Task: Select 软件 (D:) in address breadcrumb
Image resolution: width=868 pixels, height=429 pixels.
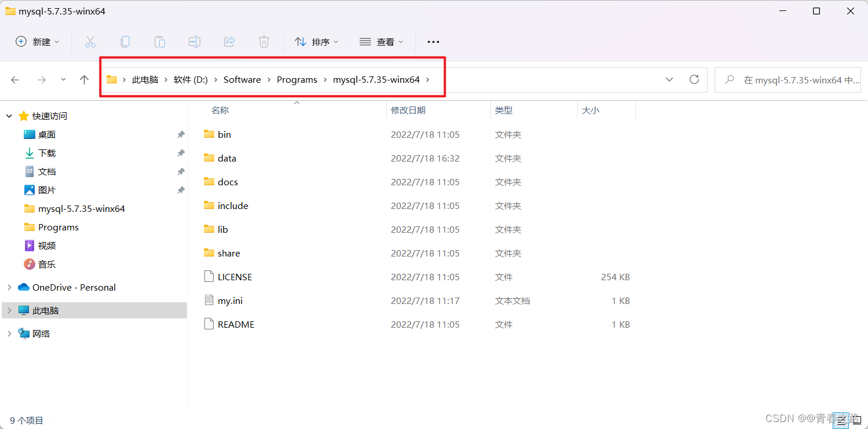Action: click(x=191, y=80)
